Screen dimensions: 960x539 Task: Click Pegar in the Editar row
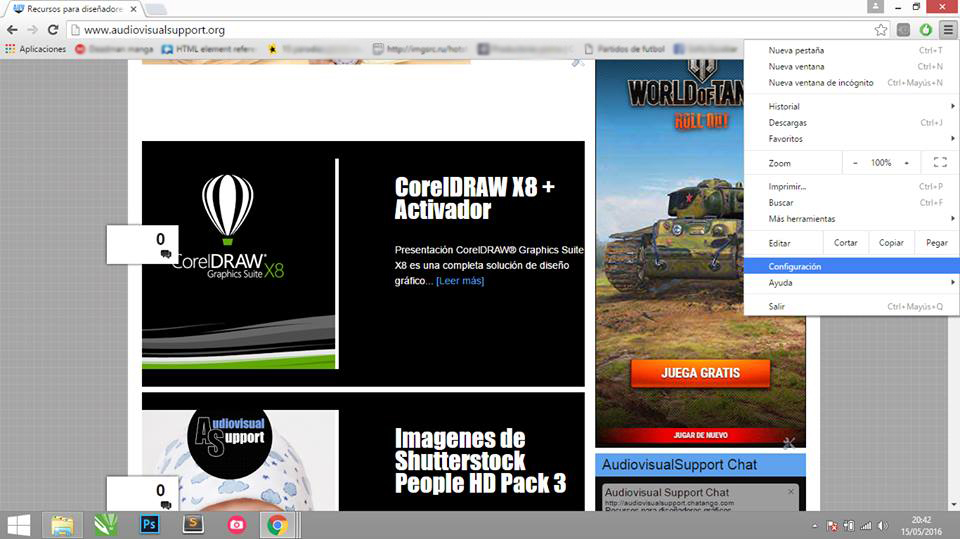coord(937,243)
